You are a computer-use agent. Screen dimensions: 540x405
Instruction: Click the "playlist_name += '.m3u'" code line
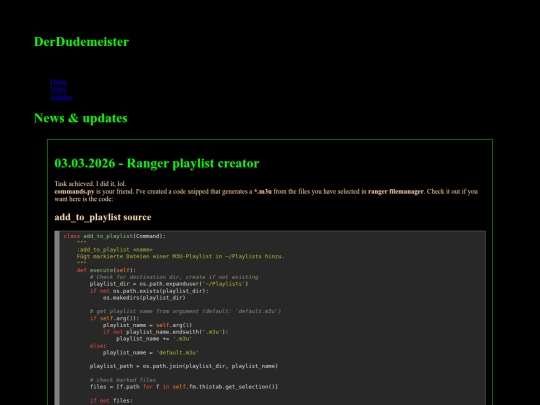pyautogui.click(x=154, y=339)
